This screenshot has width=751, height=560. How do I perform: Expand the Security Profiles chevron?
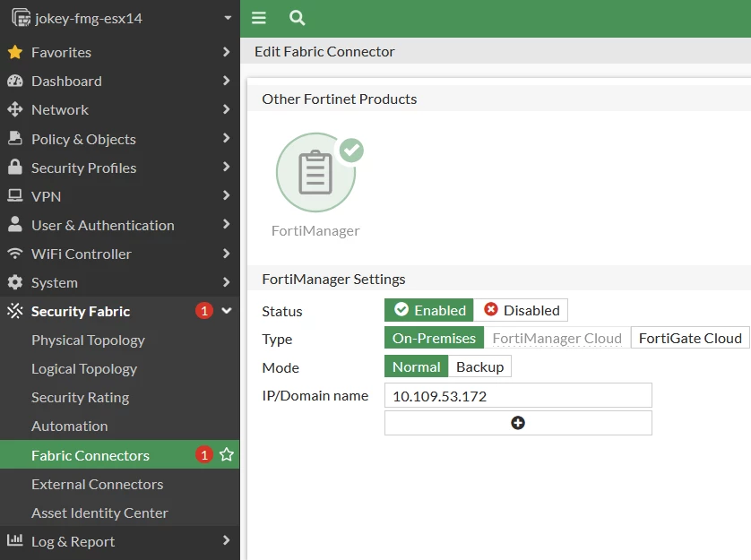[227, 167]
